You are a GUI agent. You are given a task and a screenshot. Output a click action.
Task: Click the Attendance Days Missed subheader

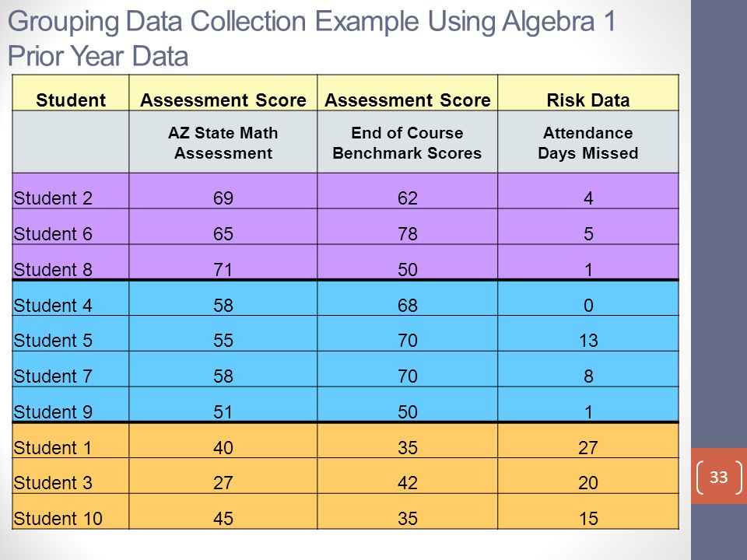coord(588,143)
